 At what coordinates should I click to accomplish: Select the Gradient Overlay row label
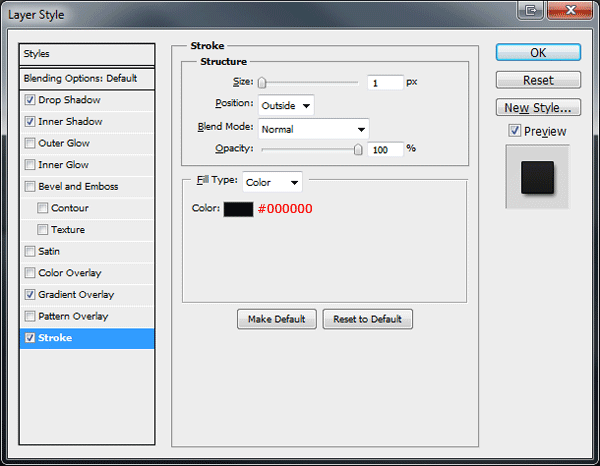pos(76,295)
